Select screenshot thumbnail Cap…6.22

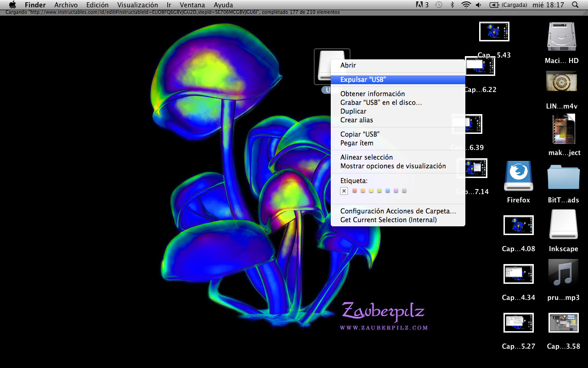coord(480,66)
